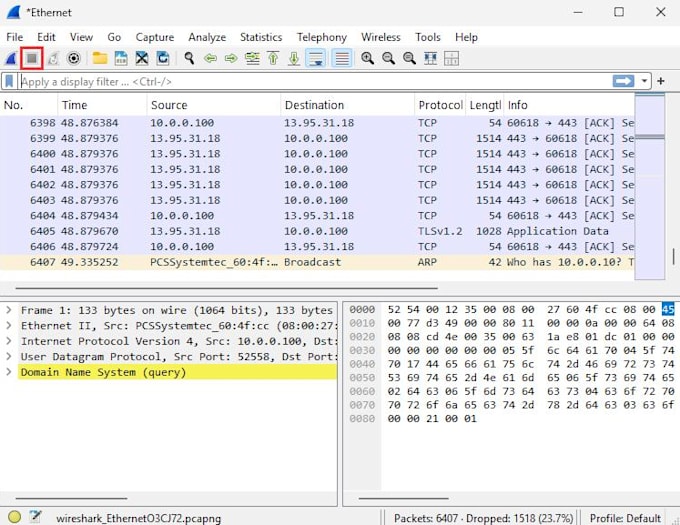Open the View menu

point(81,37)
